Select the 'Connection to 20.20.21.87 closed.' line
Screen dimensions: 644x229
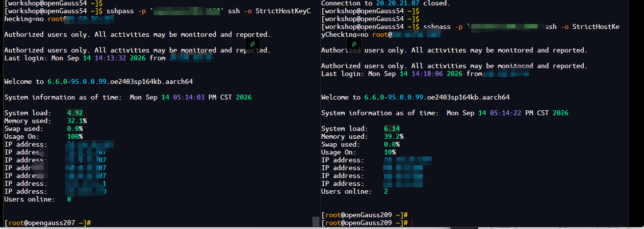386,3
